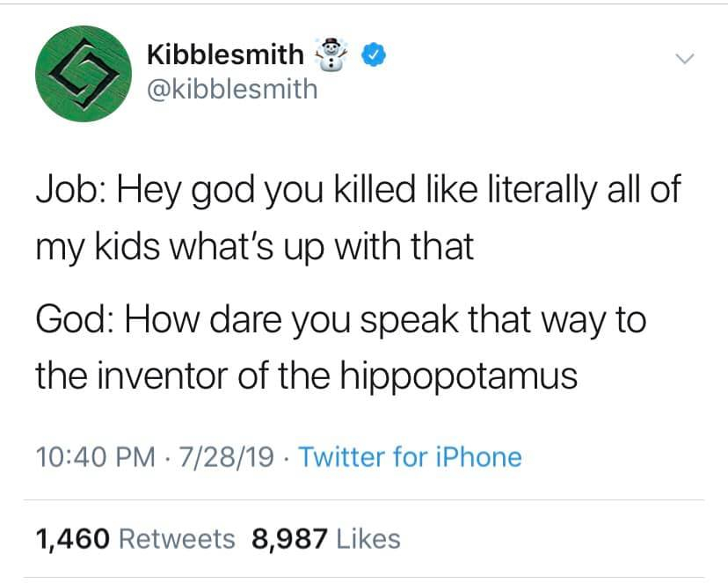View the 8,987 likes count number
The image size is (728, 583).
[x=288, y=537]
